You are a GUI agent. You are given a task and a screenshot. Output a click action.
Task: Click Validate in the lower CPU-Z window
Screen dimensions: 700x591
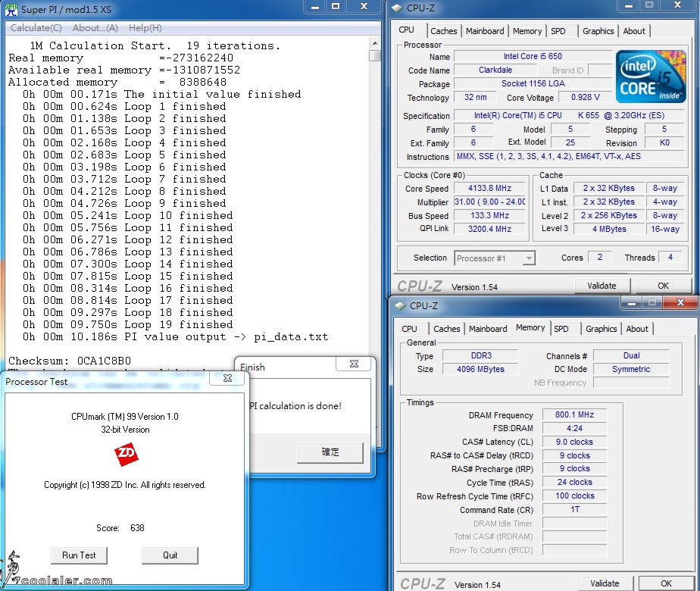tap(605, 583)
